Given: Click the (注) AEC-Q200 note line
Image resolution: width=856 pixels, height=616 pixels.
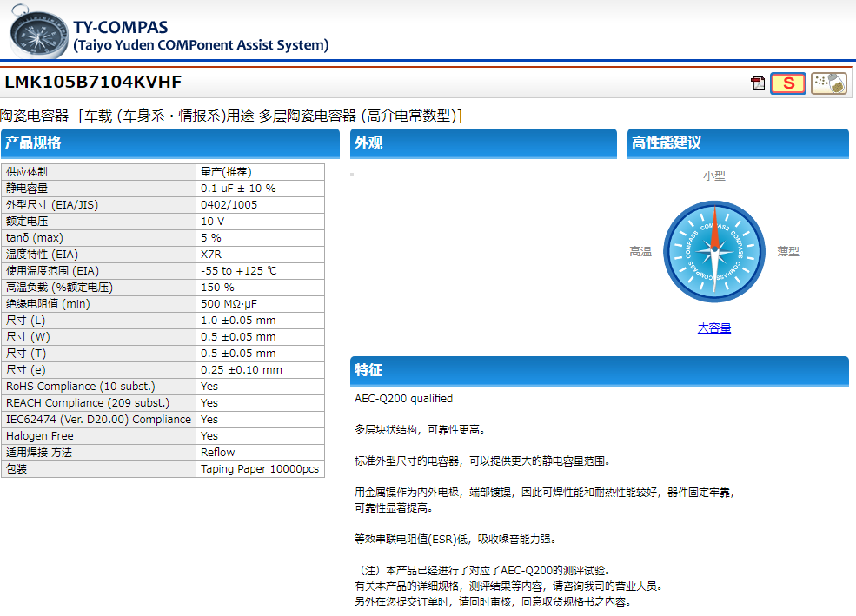Looking at the screenshot, I should pos(485,571).
